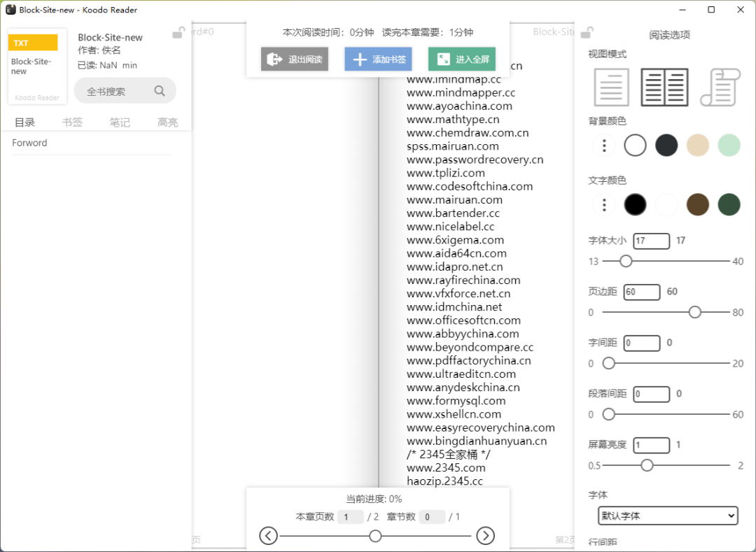Select the single-column view mode

pos(610,87)
